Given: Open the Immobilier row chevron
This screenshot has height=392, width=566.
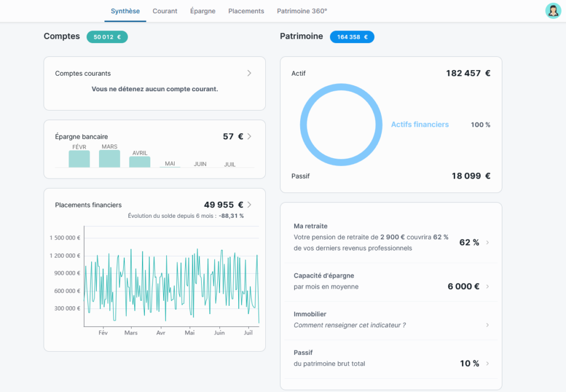Looking at the screenshot, I should coord(487,325).
